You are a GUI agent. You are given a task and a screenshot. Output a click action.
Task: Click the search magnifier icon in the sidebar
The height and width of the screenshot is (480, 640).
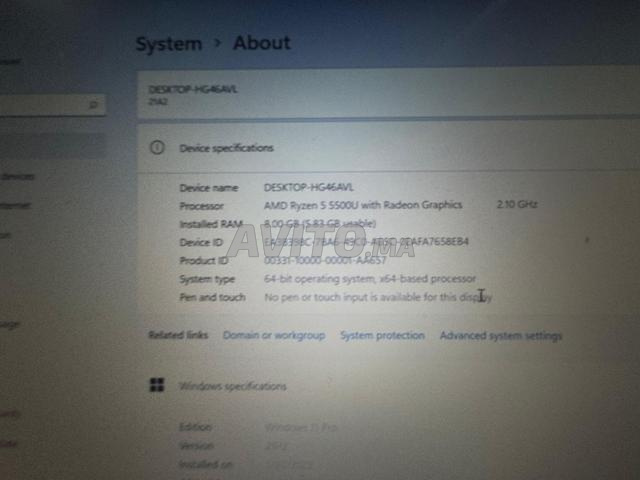(x=93, y=105)
